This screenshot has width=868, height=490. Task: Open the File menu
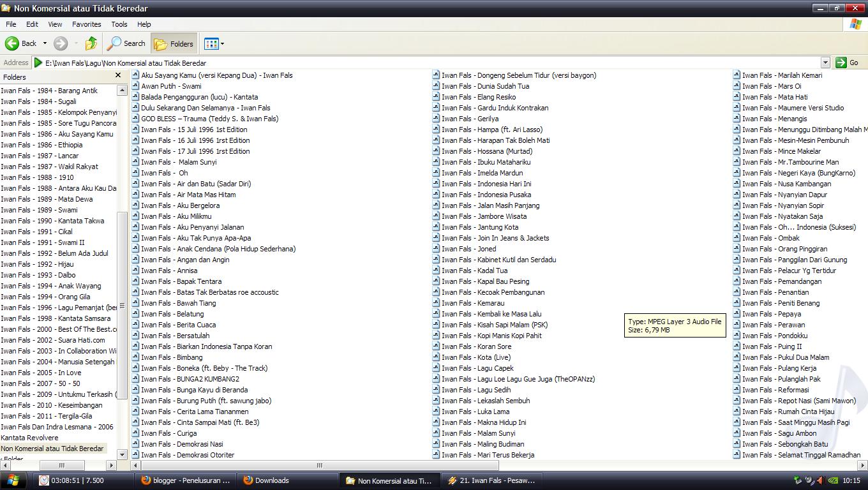pos(11,24)
